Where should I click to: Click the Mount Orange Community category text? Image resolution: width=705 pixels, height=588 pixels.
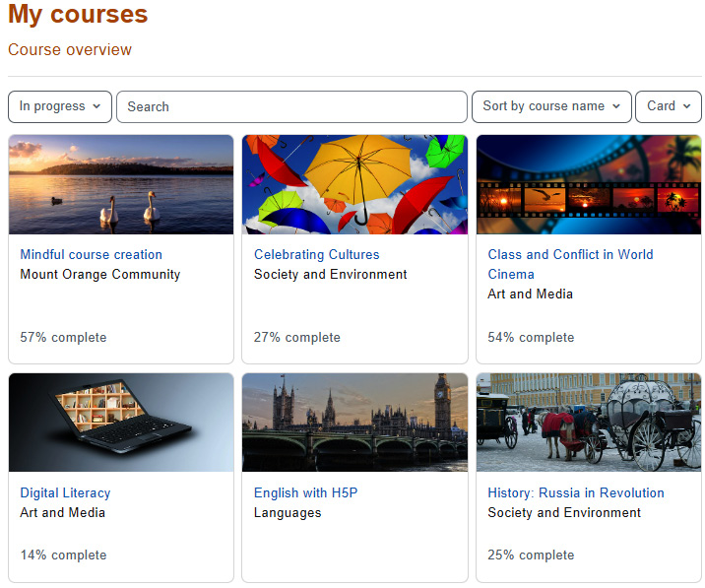point(100,275)
